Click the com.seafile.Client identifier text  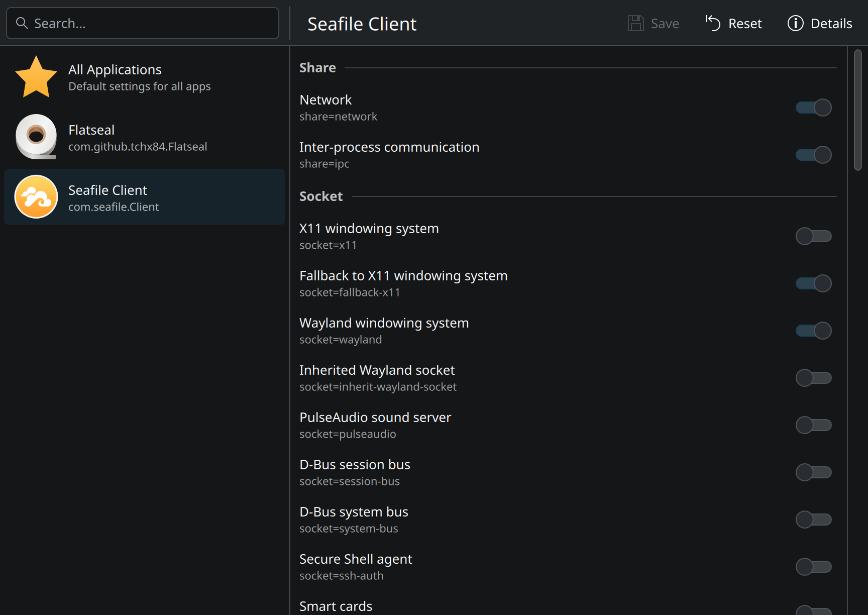click(114, 207)
